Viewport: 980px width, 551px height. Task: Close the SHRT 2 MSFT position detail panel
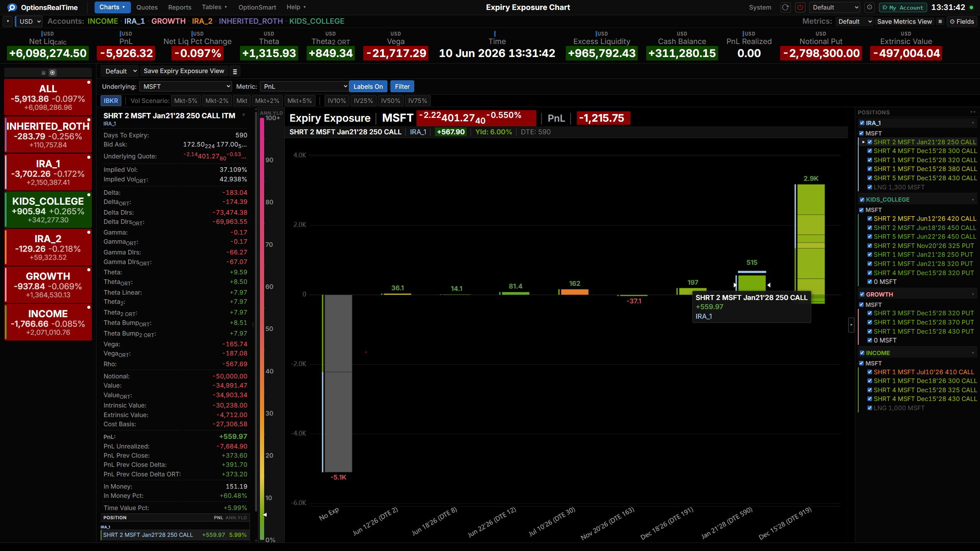tap(243, 115)
